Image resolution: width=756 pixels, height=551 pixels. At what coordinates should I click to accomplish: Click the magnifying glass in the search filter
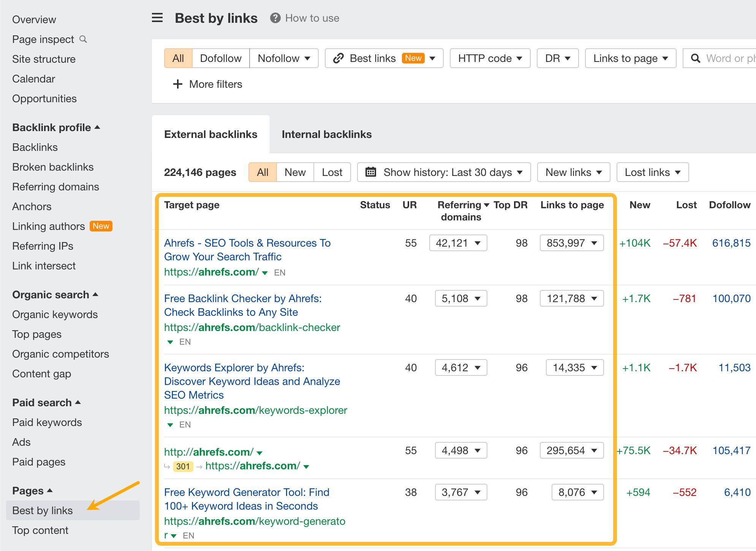coord(696,58)
